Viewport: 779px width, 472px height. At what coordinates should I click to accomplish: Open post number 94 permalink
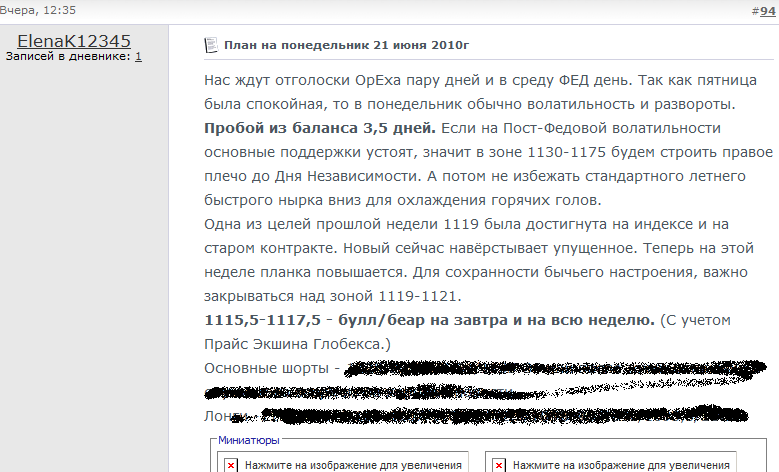coord(766,10)
